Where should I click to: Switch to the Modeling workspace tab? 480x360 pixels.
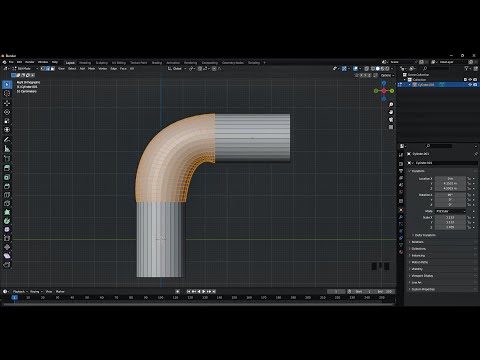click(x=85, y=63)
